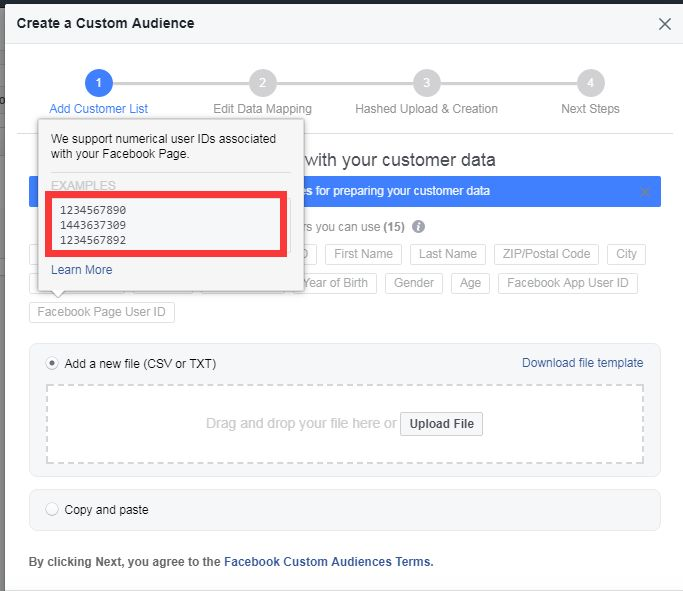683x591 pixels.
Task: Click the City identifier tag
Action: pos(626,254)
